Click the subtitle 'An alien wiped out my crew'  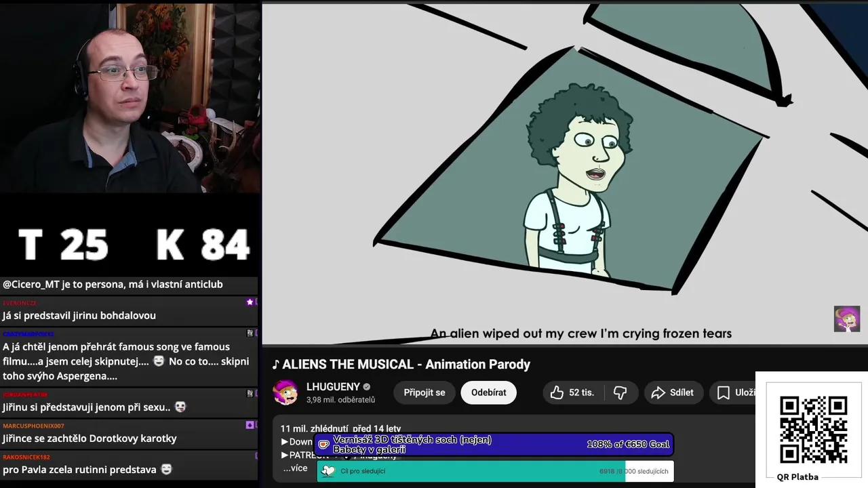coord(581,333)
